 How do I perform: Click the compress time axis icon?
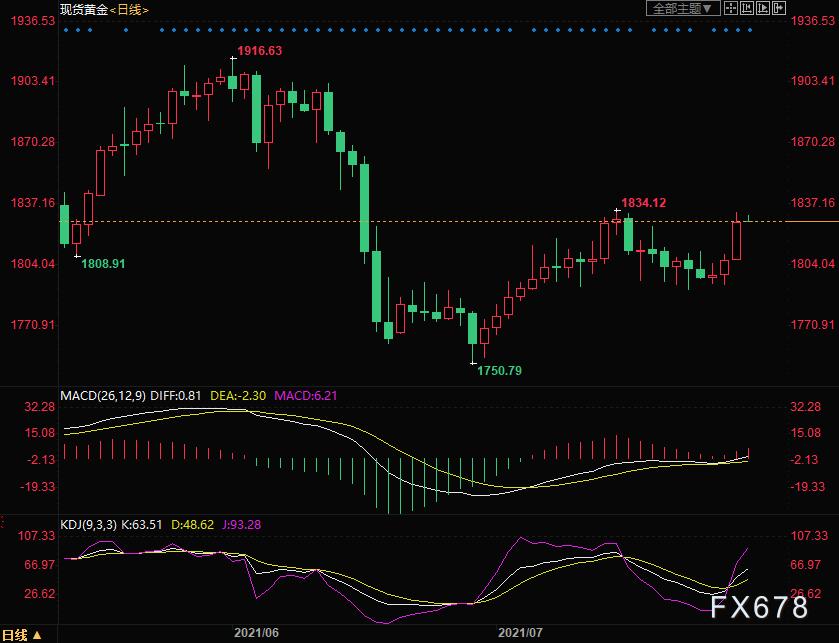747,8
